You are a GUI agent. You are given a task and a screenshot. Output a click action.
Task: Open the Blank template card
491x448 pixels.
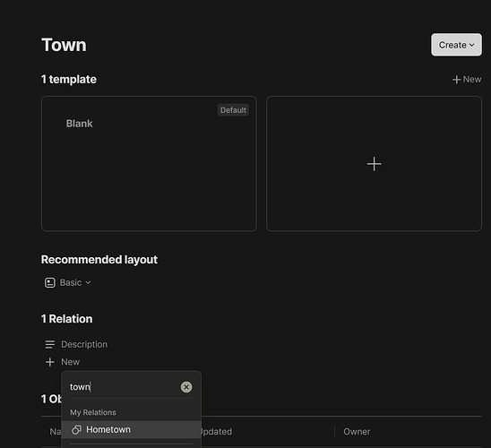pyautogui.click(x=149, y=164)
